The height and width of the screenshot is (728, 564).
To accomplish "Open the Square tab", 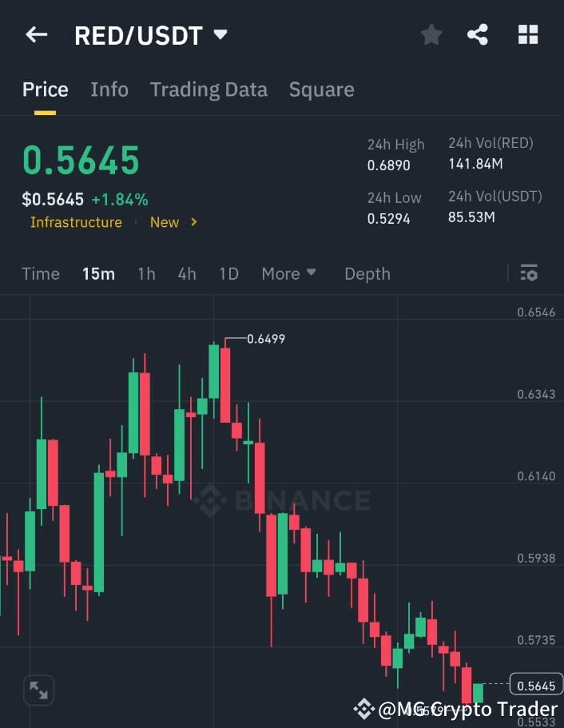I will click(321, 90).
